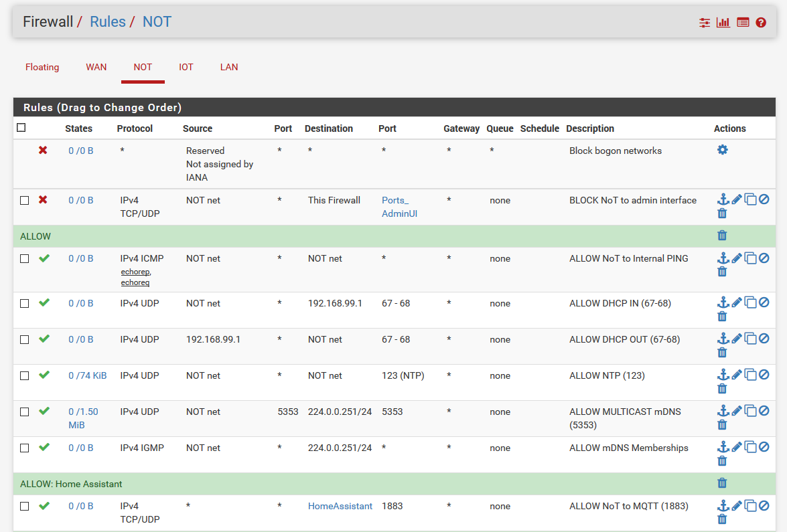Open bogon networks rule settings gear
The height and width of the screenshot is (532, 787).
pos(722,150)
